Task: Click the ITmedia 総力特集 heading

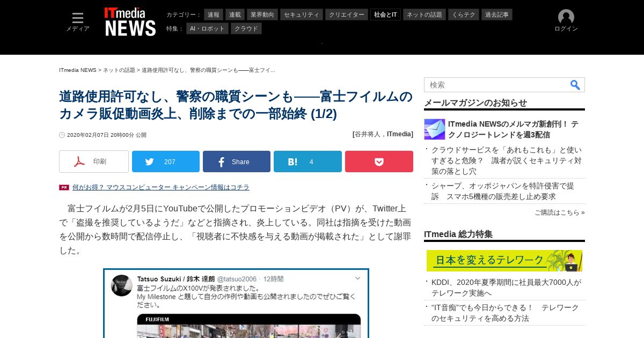Action: point(458,234)
